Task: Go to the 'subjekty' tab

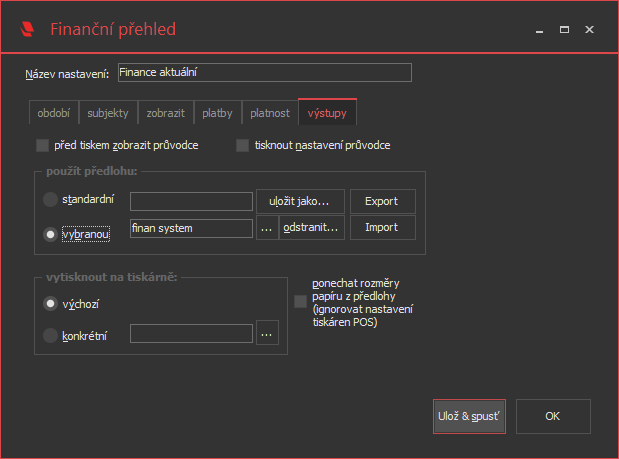Action: click(x=108, y=113)
